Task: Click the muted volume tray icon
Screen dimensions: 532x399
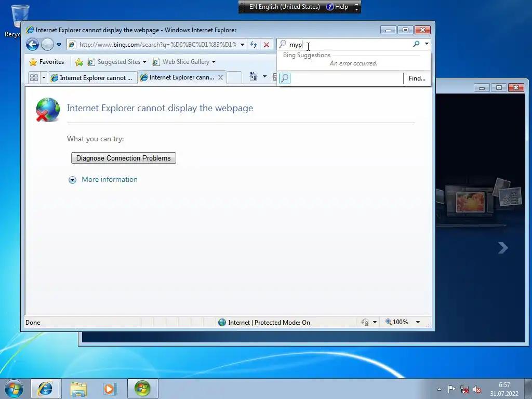Action: tap(477, 389)
